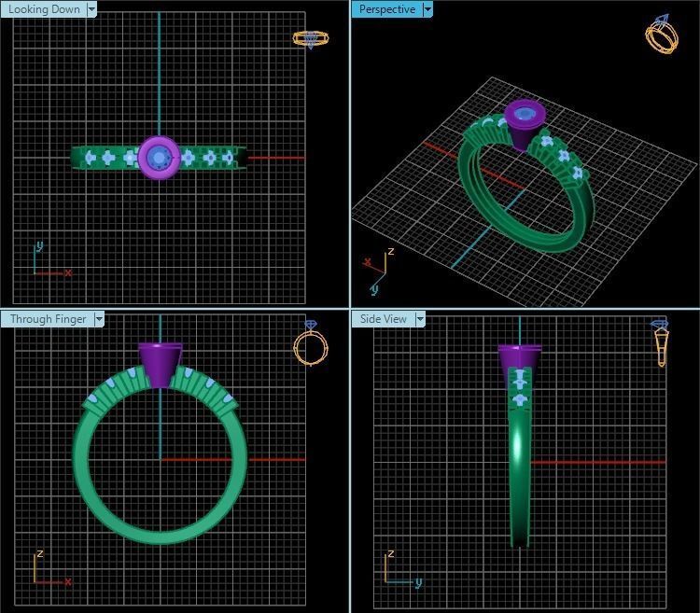Click the XYZ axis indicator in Perspective view

[379, 272]
